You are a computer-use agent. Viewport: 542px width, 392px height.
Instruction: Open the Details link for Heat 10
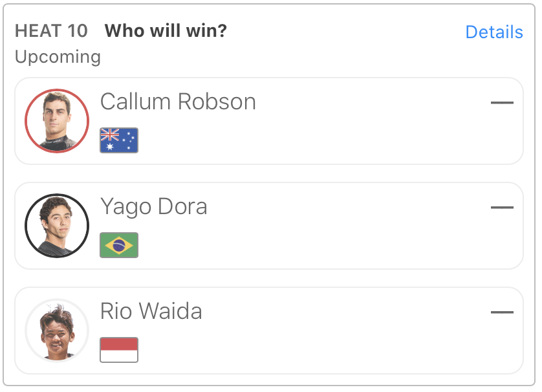[493, 32]
